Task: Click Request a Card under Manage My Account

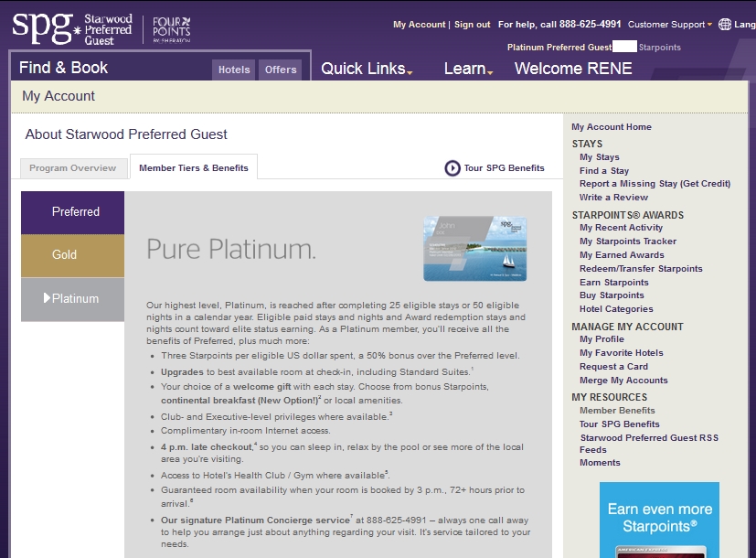Action: click(613, 367)
